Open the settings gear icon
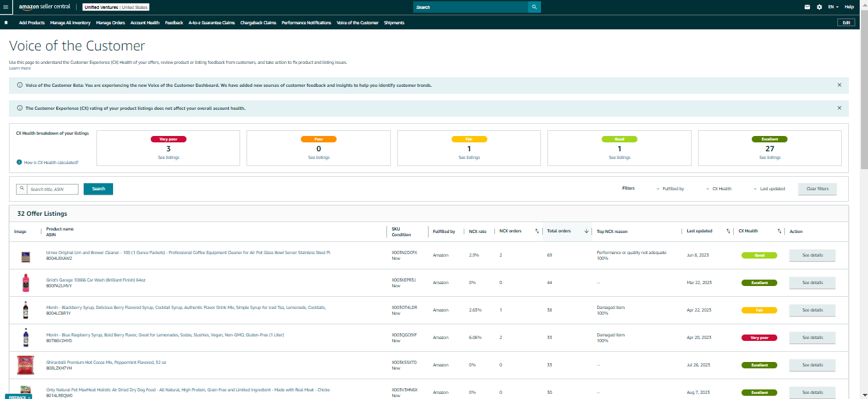 pyautogui.click(x=819, y=7)
